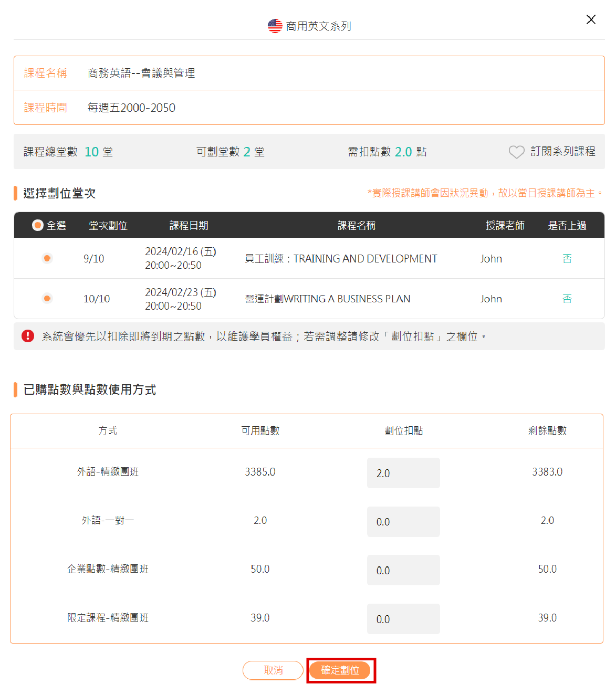Click the 限定課程-精緻團班 row label
This screenshot has width=616, height=695.
pyautogui.click(x=108, y=617)
